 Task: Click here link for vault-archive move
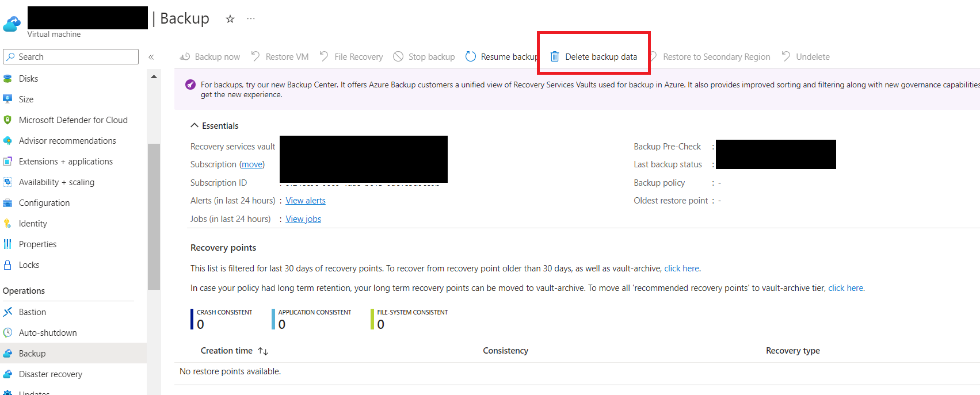coord(846,288)
